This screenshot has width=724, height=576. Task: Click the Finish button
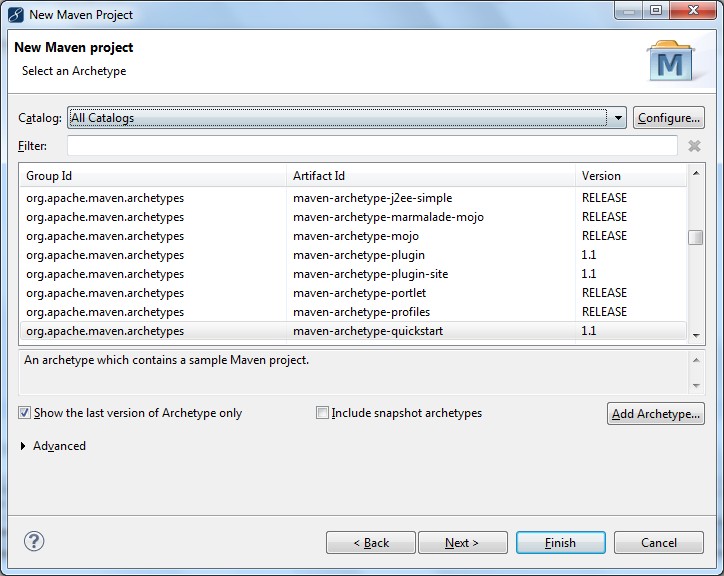click(561, 542)
